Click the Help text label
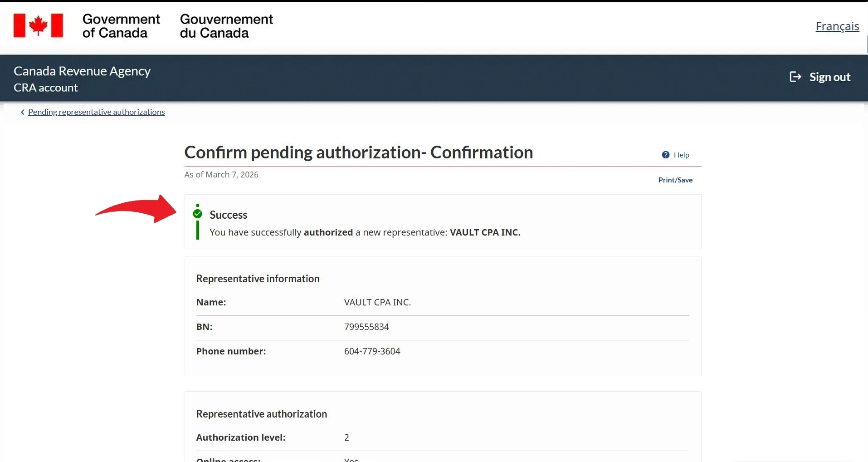 tap(681, 155)
